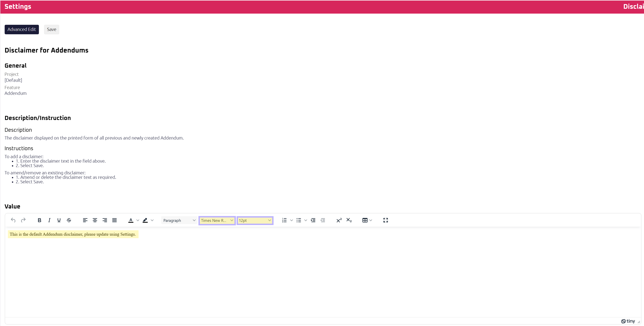Align text left

coord(85,220)
